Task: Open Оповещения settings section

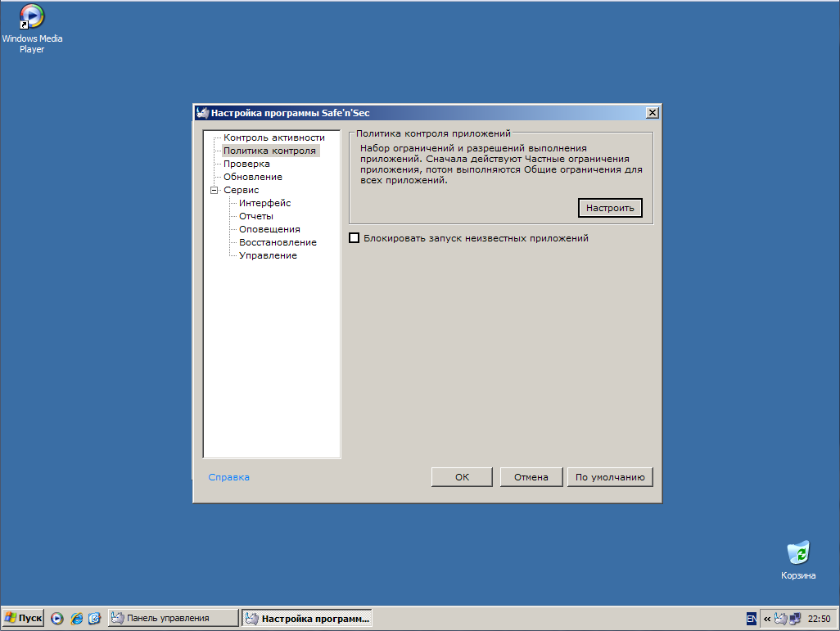Action: point(269,229)
